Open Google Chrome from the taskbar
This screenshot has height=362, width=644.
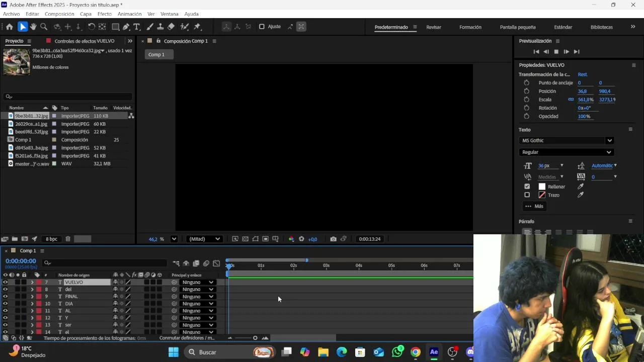[416, 352]
